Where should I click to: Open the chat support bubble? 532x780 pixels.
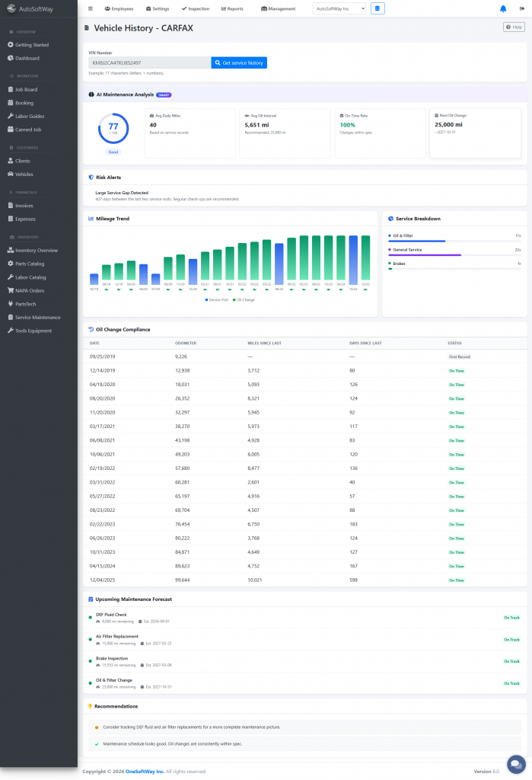(516, 764)
